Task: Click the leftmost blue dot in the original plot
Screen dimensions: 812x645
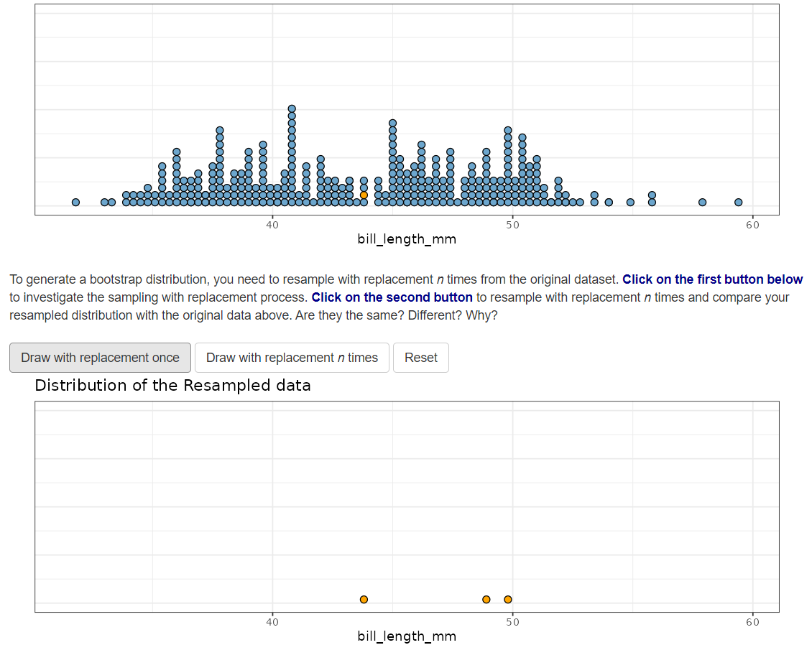Action: (75, 202)
